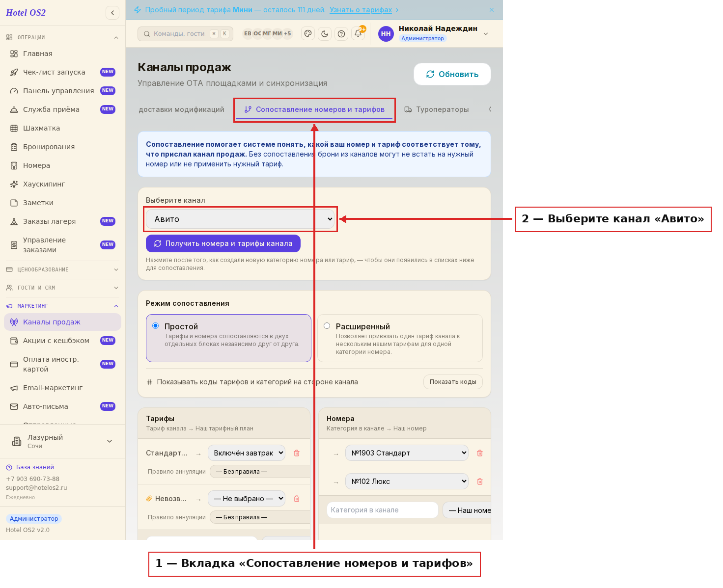The height and width of the screenshot is (588, 723).
Task: Collapse the Операции sidebar section
Action: click(x=62, y=37)
